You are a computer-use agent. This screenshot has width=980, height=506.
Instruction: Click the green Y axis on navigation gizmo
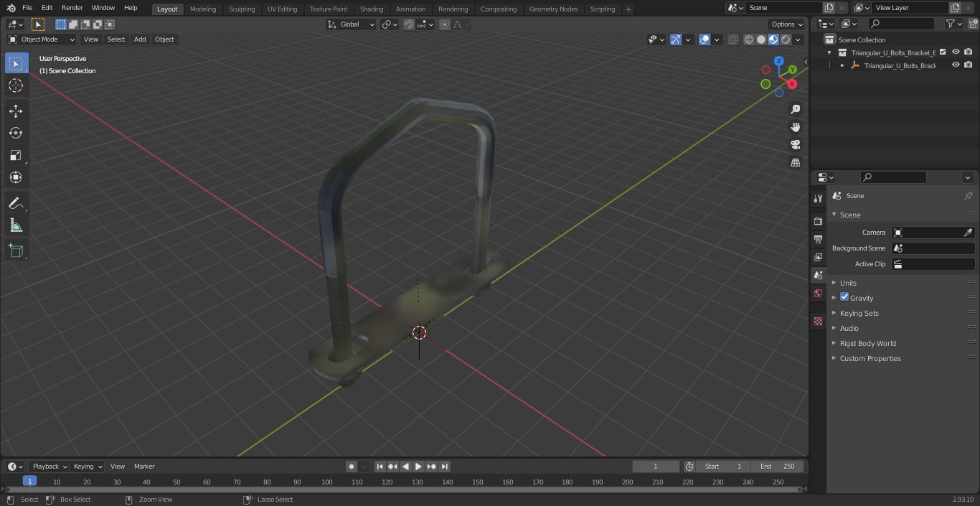(792, 70)
